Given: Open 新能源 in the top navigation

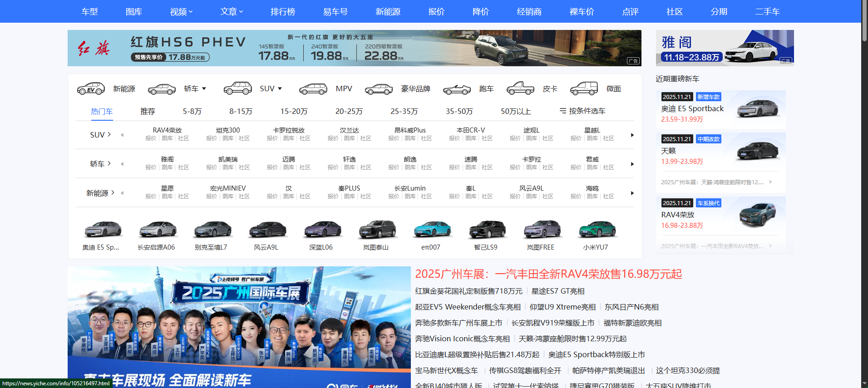Looking at the screenshot, I should [x=388, y=11].
